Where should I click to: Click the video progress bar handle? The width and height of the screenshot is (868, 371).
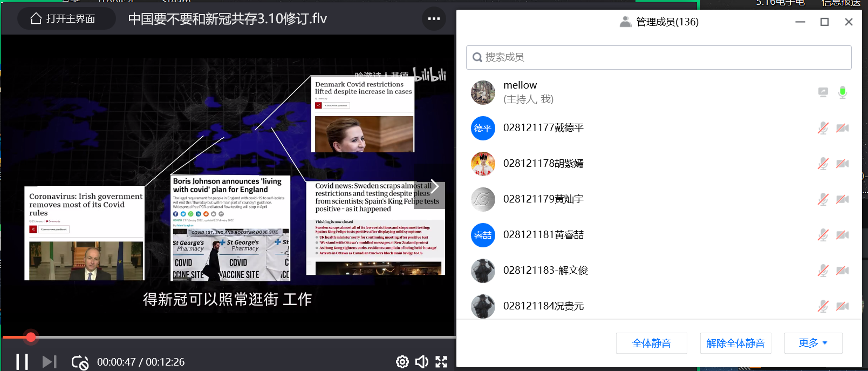[x=31, y=338]
